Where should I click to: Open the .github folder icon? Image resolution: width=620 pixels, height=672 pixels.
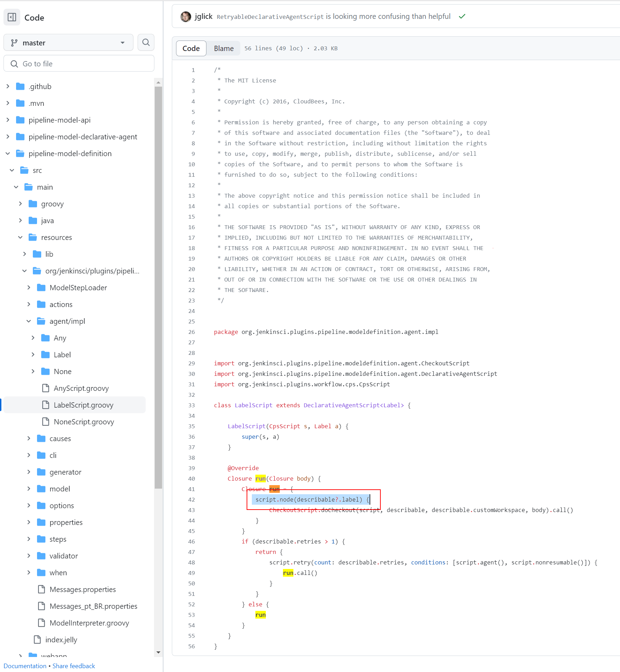[x=20, y=86]
